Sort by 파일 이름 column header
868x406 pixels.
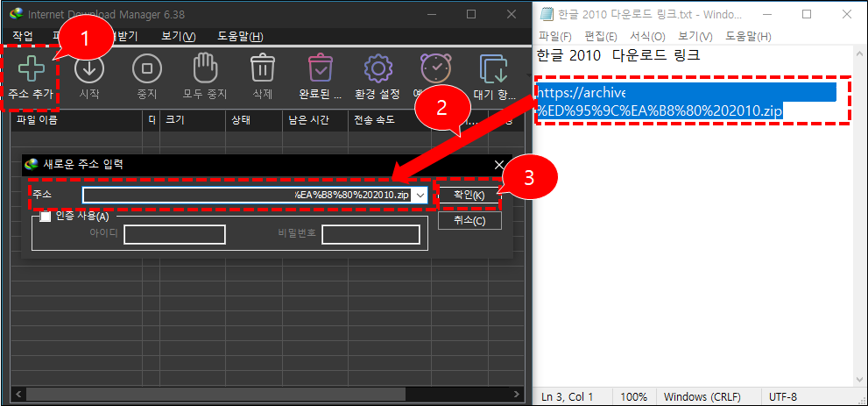point(77,119)
